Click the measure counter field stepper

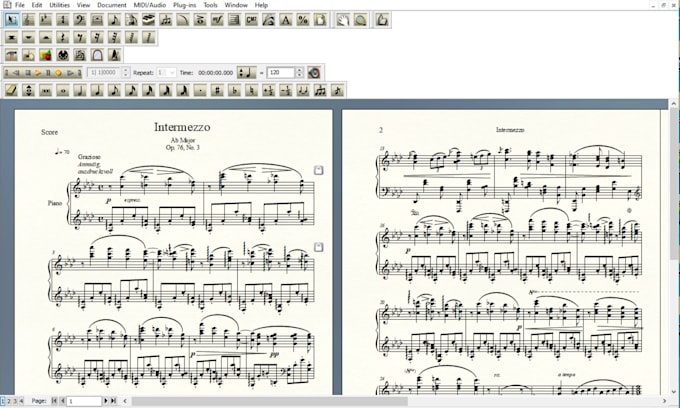pos(126,72)
